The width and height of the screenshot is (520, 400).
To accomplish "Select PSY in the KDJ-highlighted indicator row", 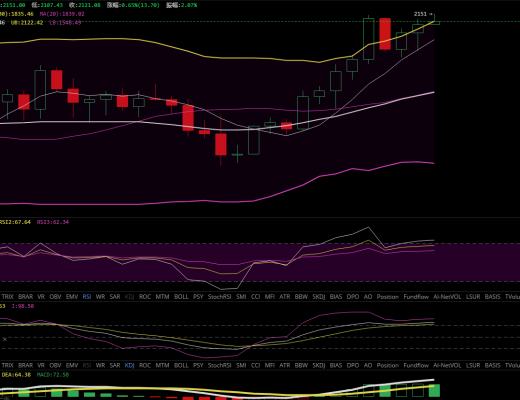I will click(x=198, y=365).
